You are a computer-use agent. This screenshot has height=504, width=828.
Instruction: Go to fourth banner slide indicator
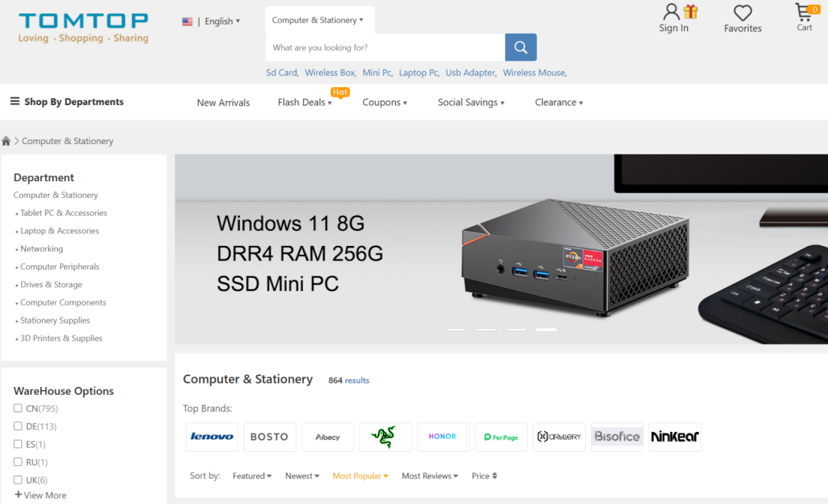(546, 329)
